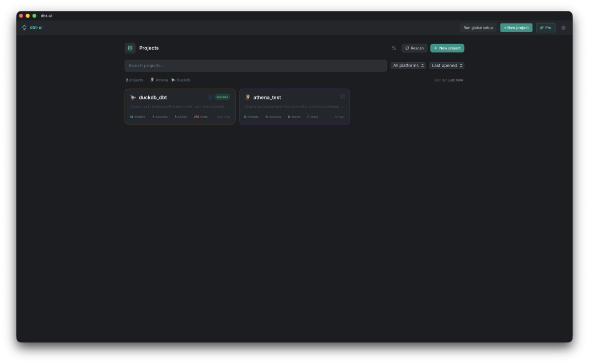Open the All platforms dropdown
589x364 pixels.
408,65
